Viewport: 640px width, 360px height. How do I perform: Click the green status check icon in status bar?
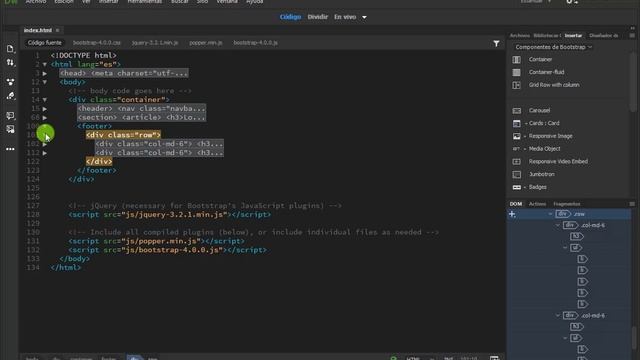coord(393,358)
